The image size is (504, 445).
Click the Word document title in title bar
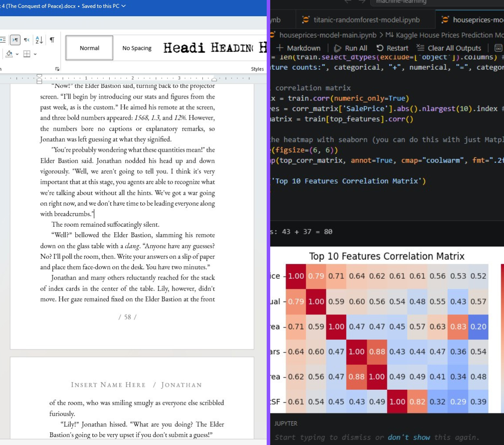tap(38, 6)
